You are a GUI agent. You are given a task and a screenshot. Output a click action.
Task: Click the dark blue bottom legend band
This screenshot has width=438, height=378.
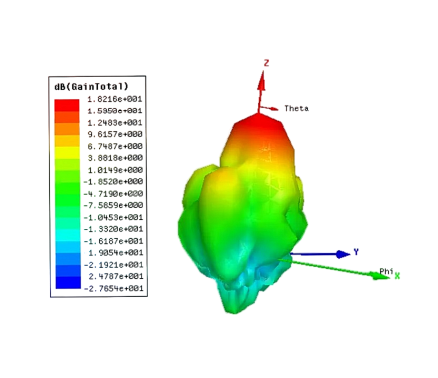[68, 282]
